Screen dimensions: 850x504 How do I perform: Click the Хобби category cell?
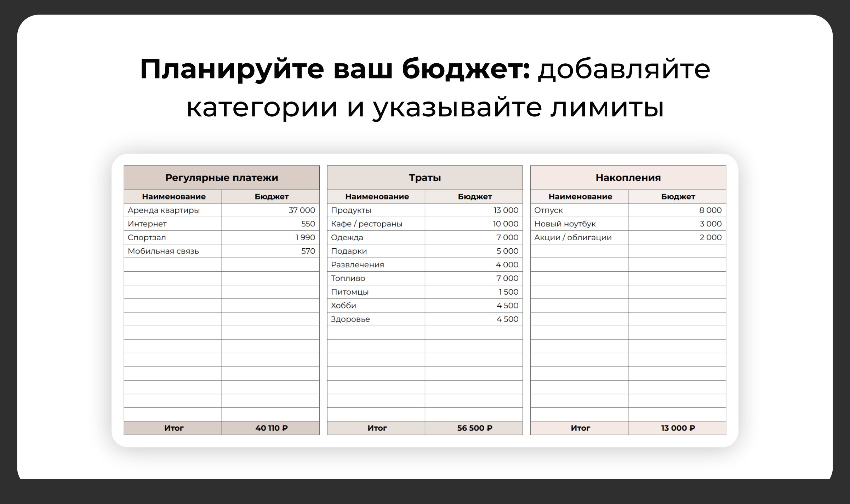(376, 306)
